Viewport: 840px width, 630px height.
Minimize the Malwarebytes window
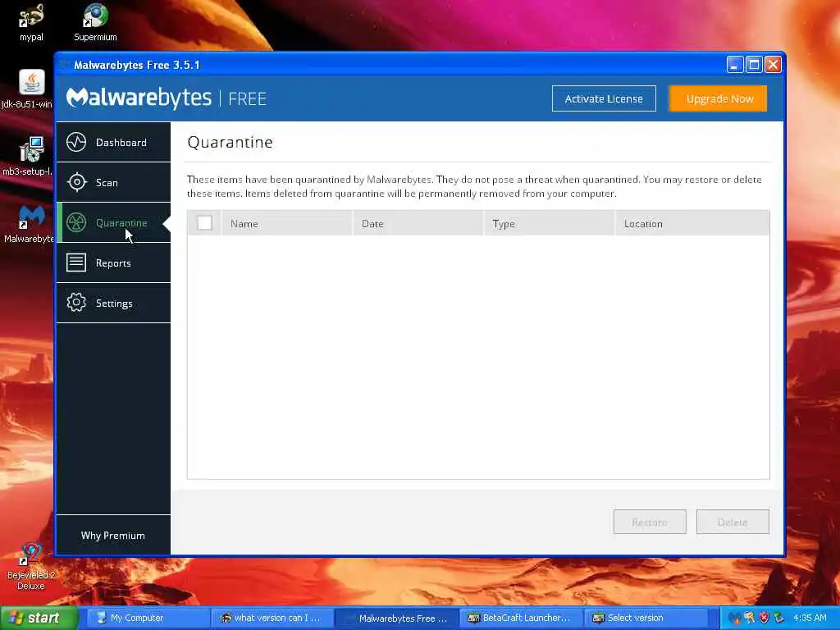[x=734, y=65]
